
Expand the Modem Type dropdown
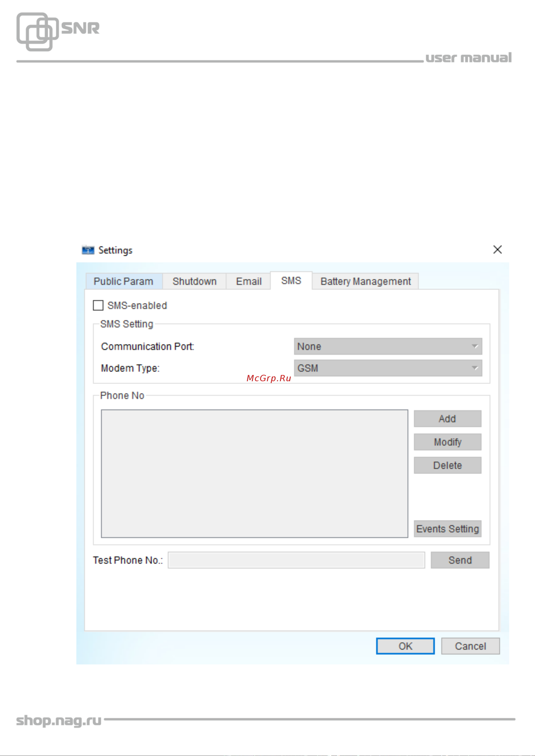[x=388, y=368]
